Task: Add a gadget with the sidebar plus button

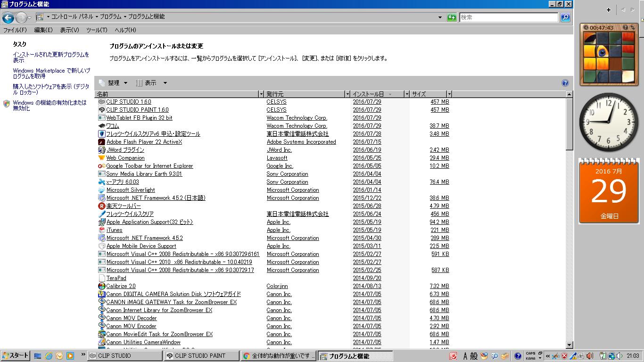Action: coord(609,10)
